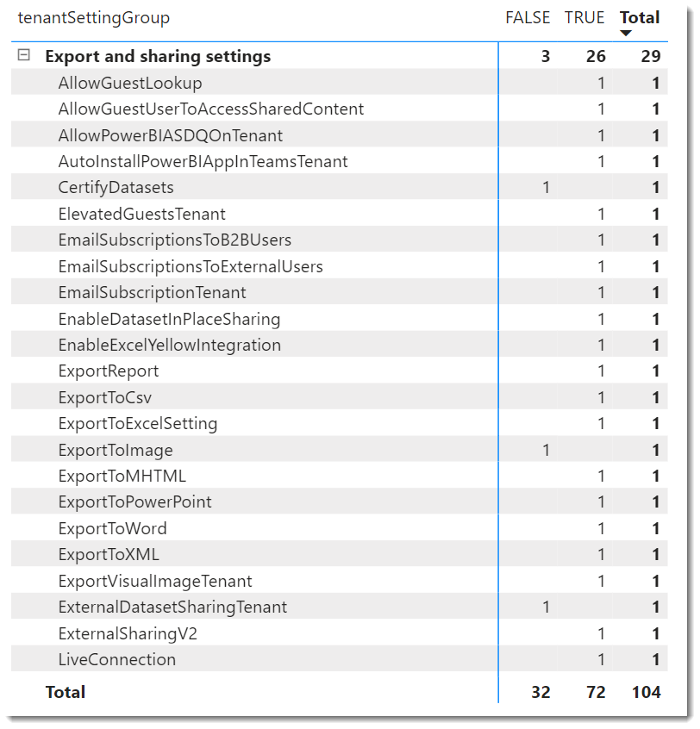Select the grand total value 104

click(646, 692)
